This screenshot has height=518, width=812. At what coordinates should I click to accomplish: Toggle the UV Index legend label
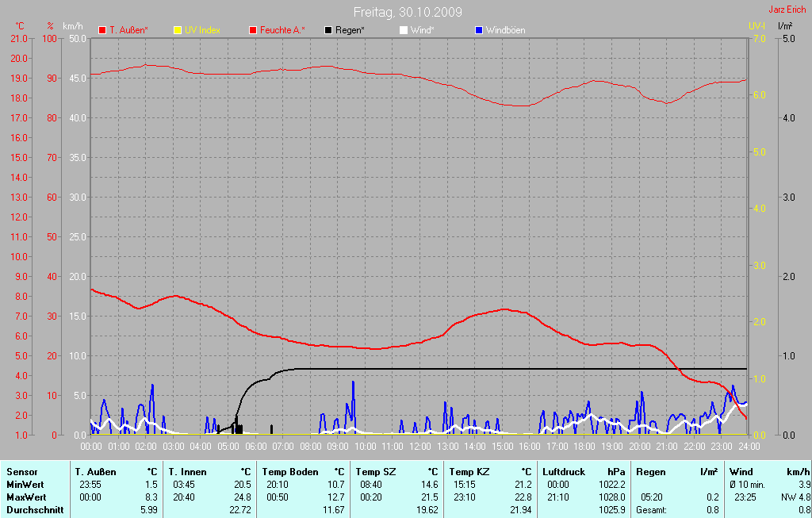pos(203,30)
